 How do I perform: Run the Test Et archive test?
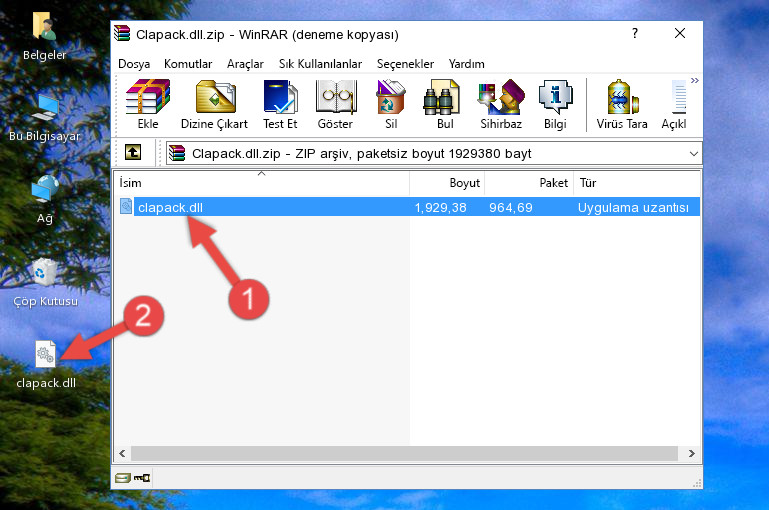point(280,104)
